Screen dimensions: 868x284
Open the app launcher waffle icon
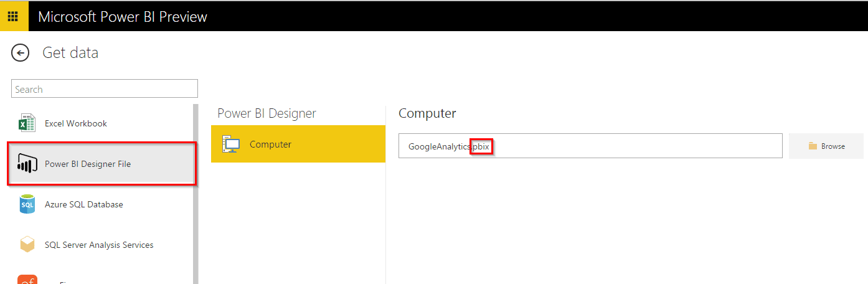(x=13, y=16)
